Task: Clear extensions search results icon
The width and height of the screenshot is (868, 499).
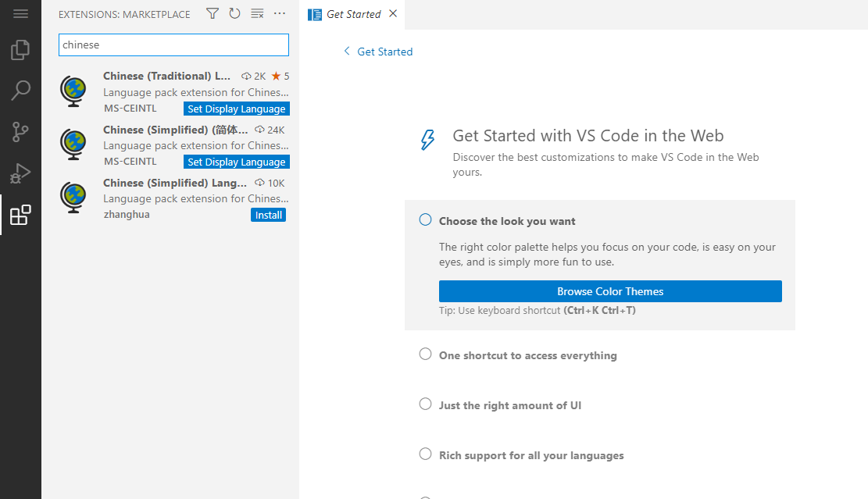Action: [257, 13]
